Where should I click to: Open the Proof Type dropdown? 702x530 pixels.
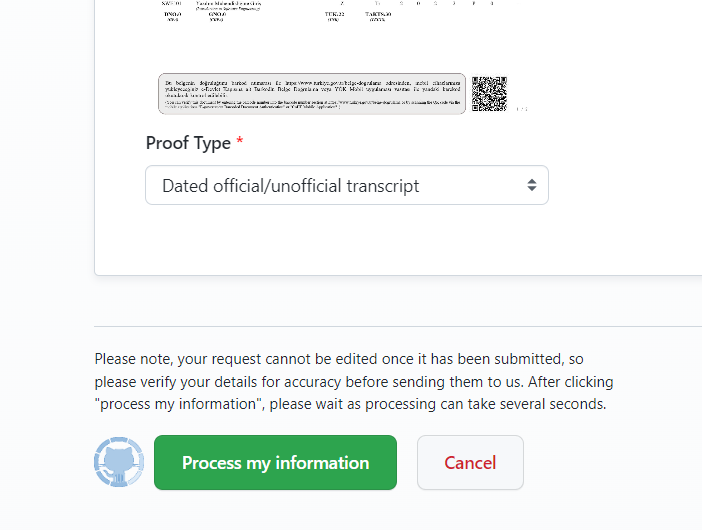346,185
